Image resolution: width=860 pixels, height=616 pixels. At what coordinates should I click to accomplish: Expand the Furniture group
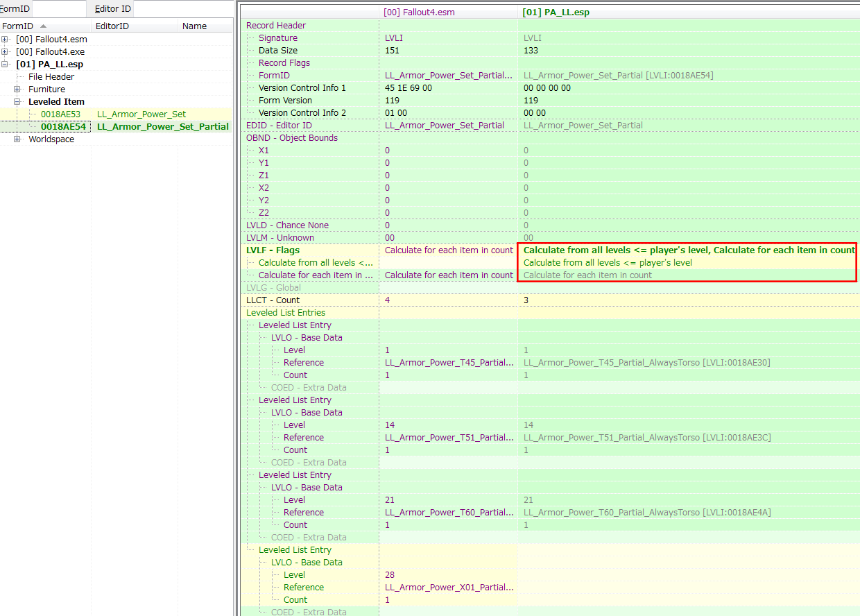coord(17,89)
